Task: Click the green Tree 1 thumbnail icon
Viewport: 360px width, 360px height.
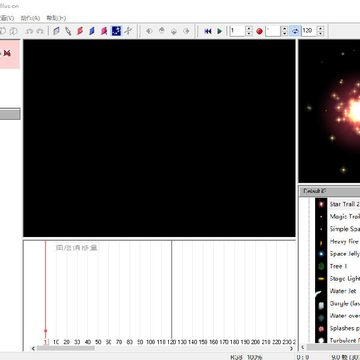Action: point(321,266)
